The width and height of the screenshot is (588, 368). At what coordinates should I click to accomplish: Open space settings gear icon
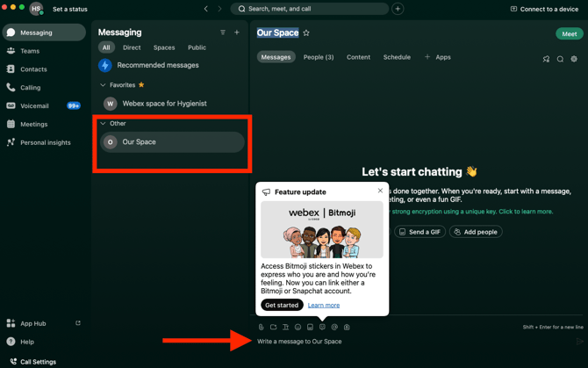574,59
